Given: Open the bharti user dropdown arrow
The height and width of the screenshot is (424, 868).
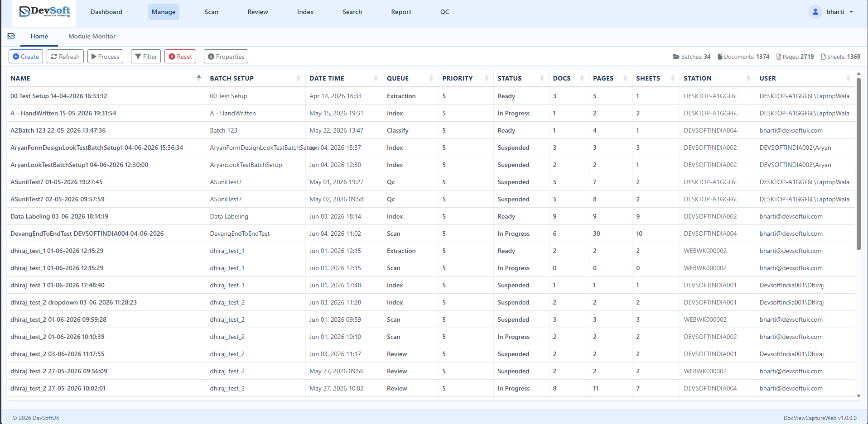Looking at the screenshot, I should pyautogui.click(x=851, y=12).
